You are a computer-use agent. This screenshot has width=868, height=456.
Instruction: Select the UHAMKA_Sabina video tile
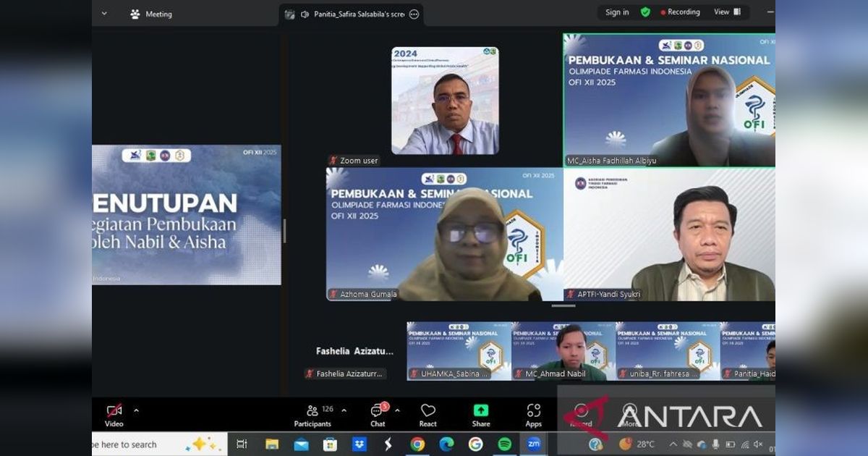coord(459,351)
